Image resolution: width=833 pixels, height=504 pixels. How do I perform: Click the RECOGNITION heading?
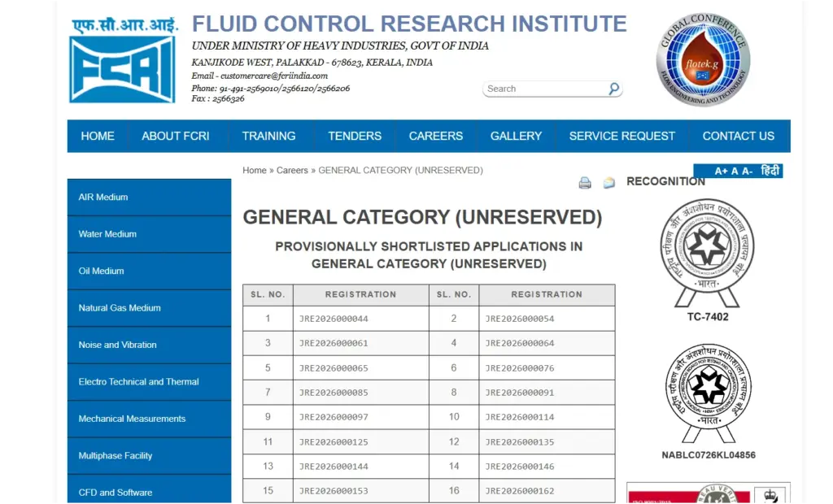click(665, 181)
